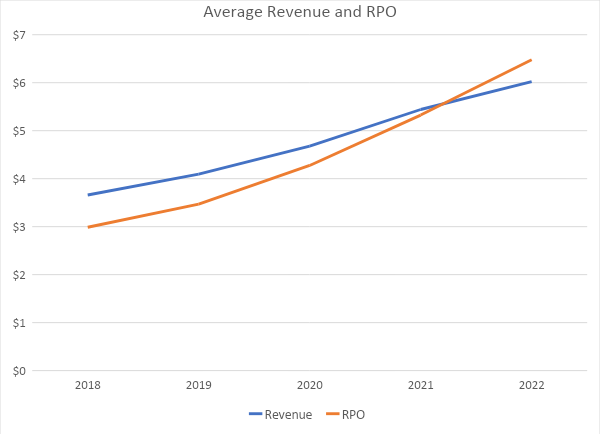
Task: Click the blue Revenue line start at 2018
Action: click(x=89, y=195)
